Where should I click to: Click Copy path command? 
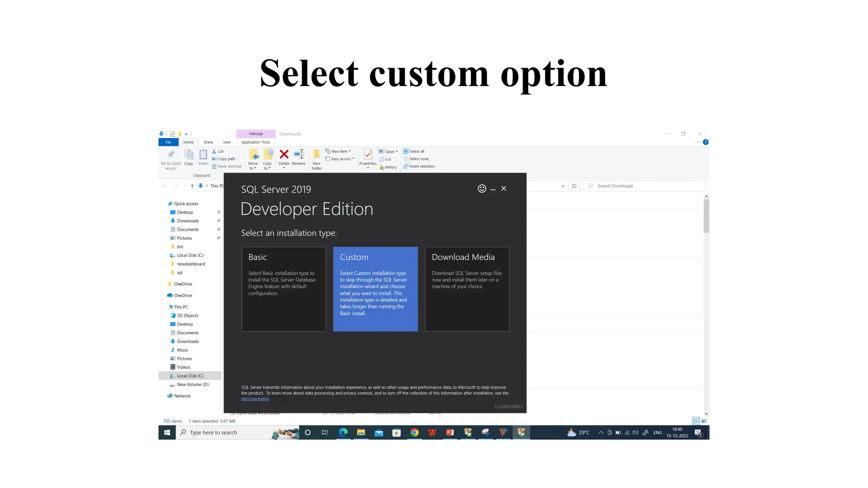pos(223,159)
